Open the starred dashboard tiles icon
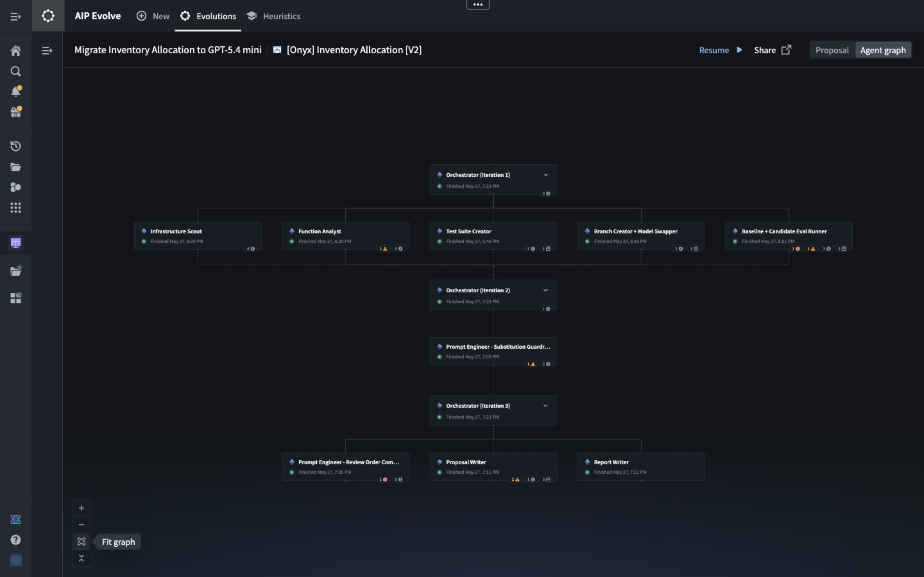 (x=16, y=298)
